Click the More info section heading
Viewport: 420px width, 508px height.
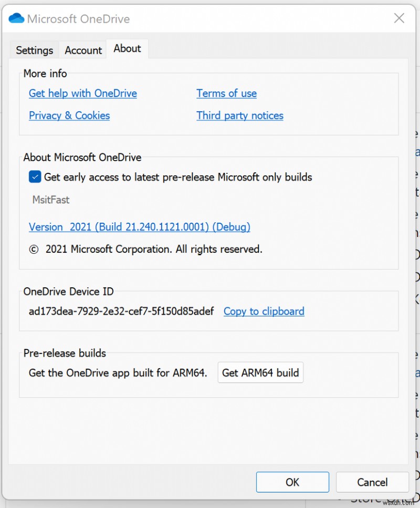[45, 74]
